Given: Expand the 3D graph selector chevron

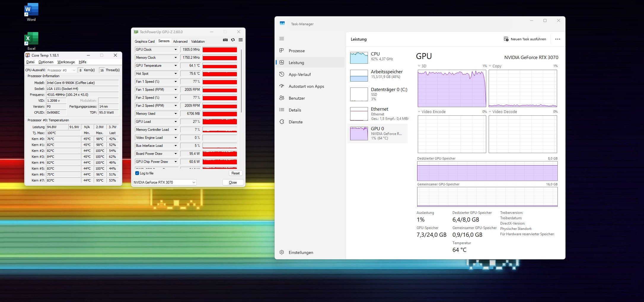Looking at the screenshot, I should pyautogui.click(x=419, y=66).
